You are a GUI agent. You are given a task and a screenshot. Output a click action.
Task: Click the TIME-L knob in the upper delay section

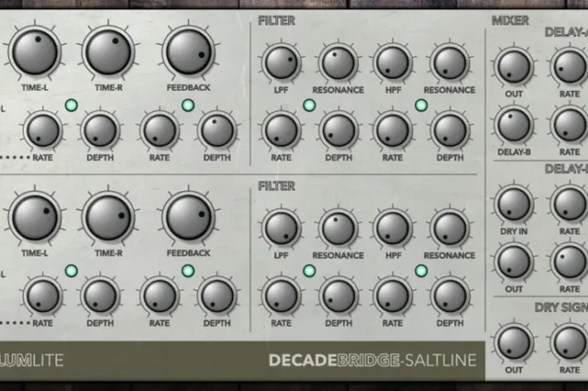click(x=34, y=51)
